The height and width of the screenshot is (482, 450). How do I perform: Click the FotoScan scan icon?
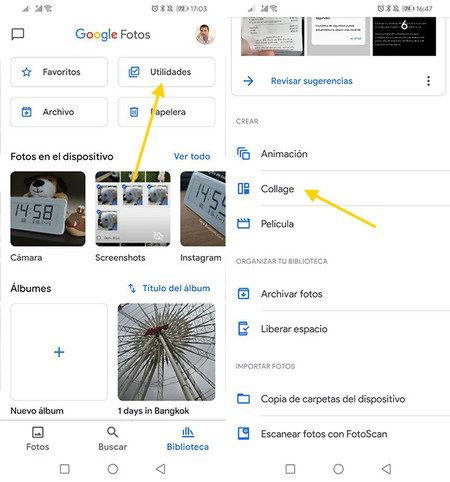pos(243,434)
